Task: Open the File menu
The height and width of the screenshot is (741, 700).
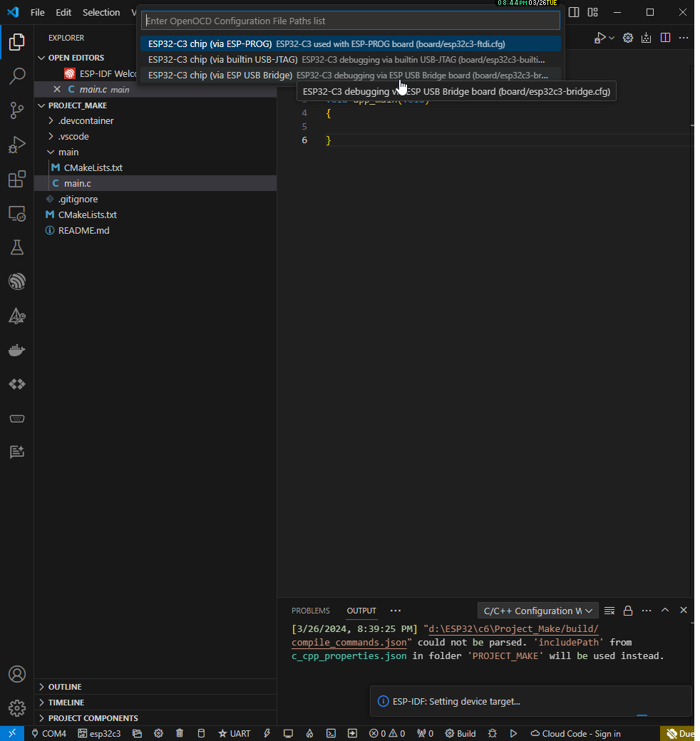Action: click(x=37, y=12)
